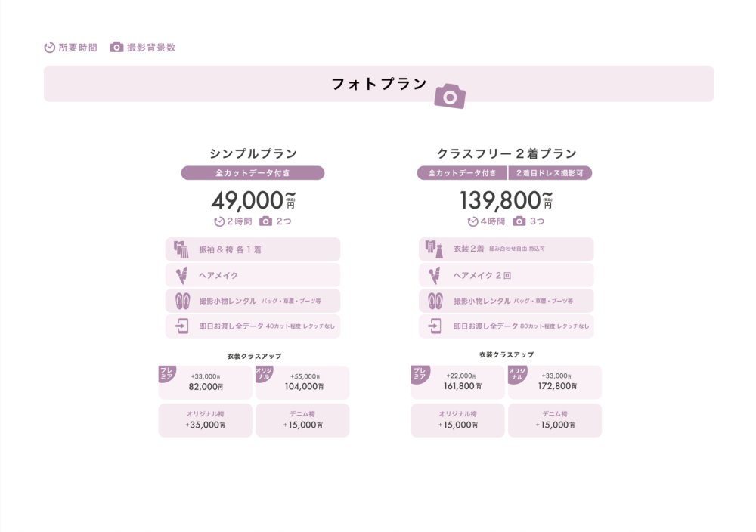Select the プレミア 82,000円 upgrade card
Screen dimensions: 756x532
[205, 382]
